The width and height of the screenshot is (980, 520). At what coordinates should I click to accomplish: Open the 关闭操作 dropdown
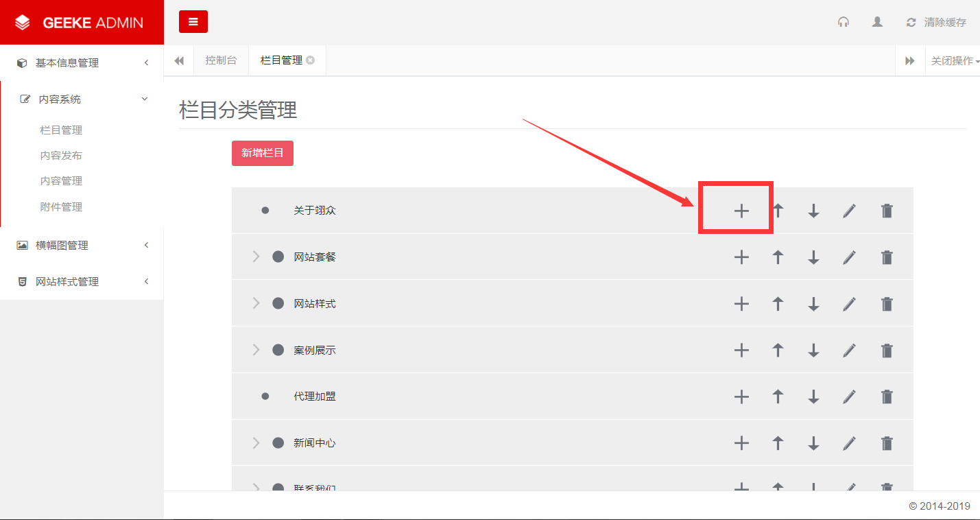tap(955, 60)
